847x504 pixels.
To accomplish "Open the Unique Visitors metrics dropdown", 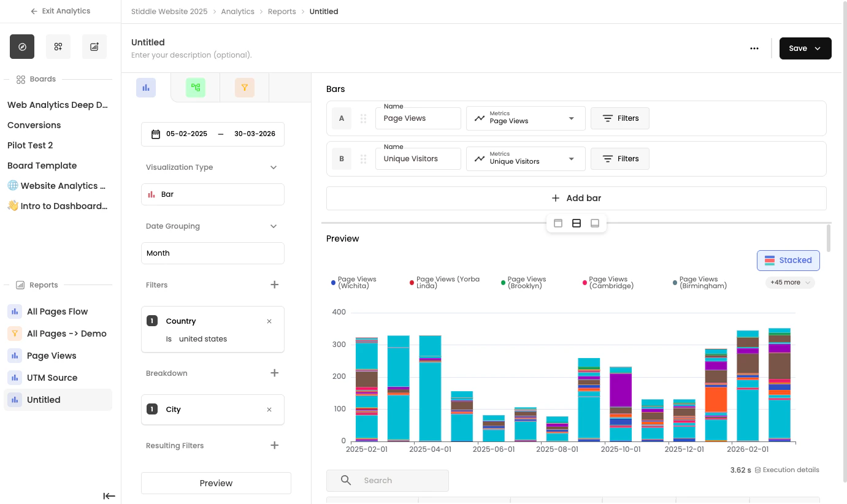I will click(x=526, y=158).
